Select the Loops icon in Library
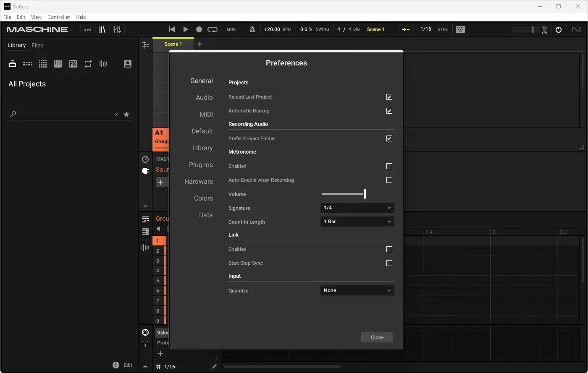 point(88,64)
